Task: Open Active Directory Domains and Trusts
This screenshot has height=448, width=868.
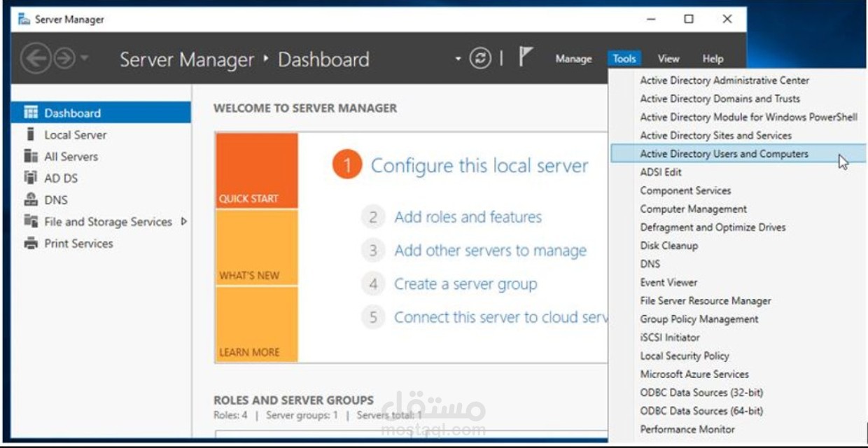Action: 720,99
